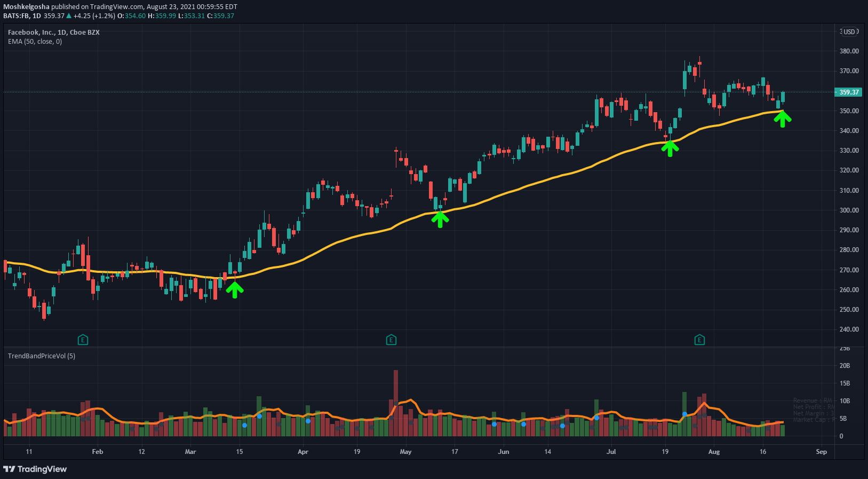Select the 12 date label after Feb

[x=142, y=452]
